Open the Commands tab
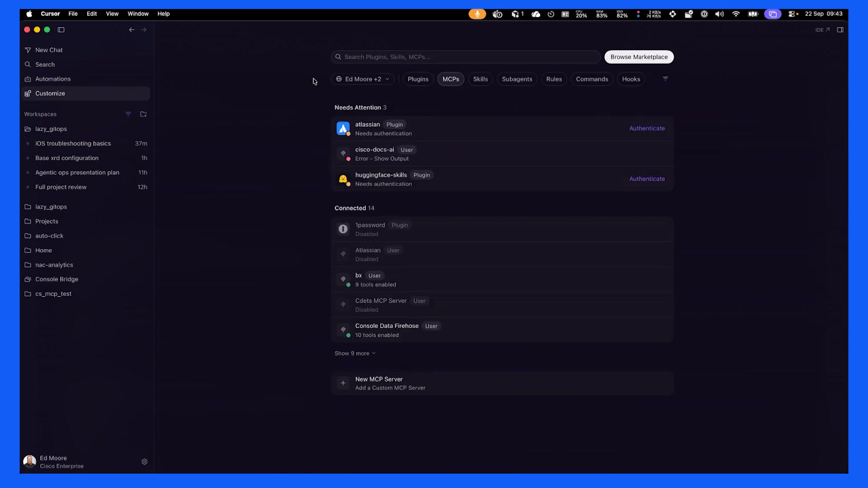Viewport: 868px width, 488px height. tap(592, 79)
